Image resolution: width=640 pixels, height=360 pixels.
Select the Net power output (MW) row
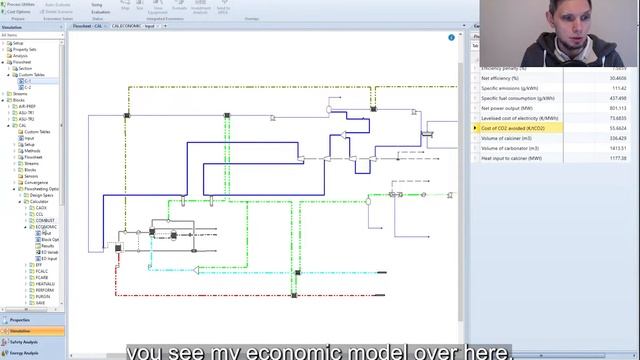point(551,108)
